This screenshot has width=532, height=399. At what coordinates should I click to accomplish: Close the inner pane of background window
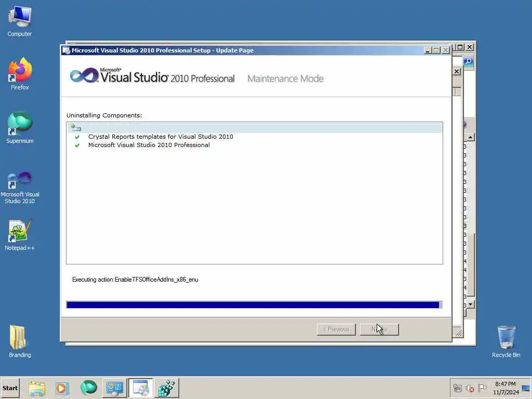pyautogui.click(x=457, y=72)
